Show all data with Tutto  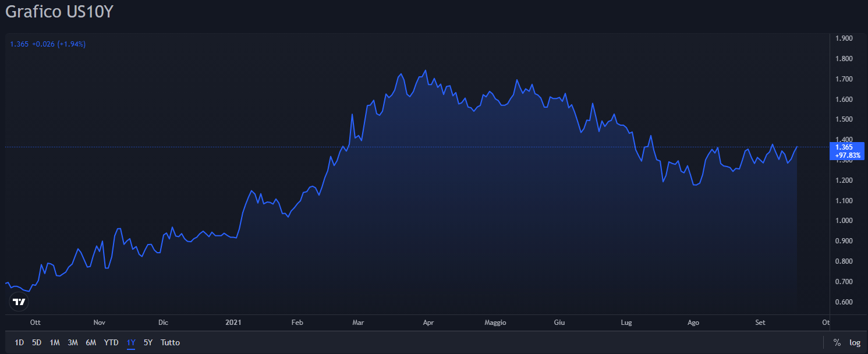(170, 342)
